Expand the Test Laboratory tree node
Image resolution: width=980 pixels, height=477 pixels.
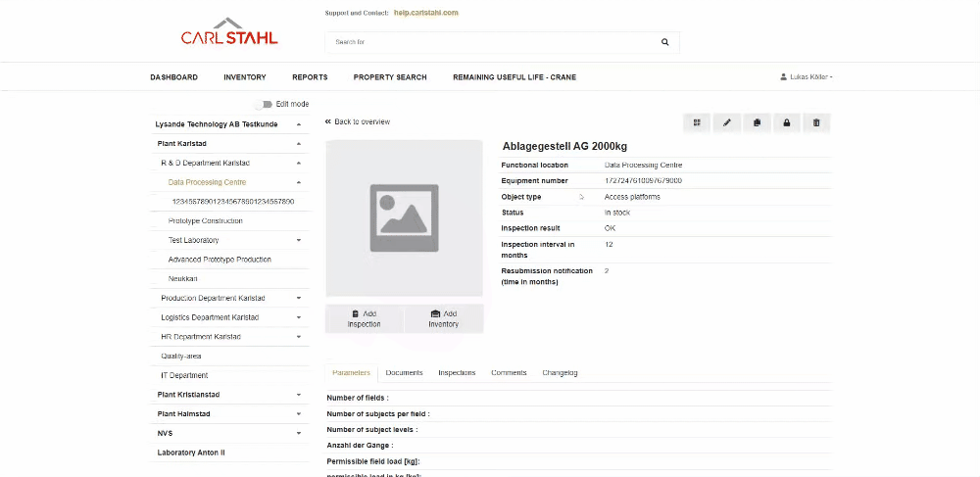(298, 240)
